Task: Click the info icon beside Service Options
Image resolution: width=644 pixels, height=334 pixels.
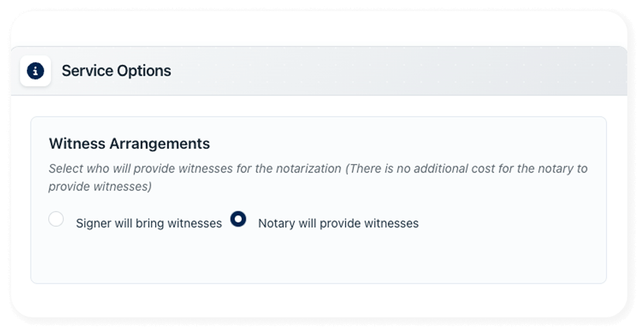Action: pos(35,71)
